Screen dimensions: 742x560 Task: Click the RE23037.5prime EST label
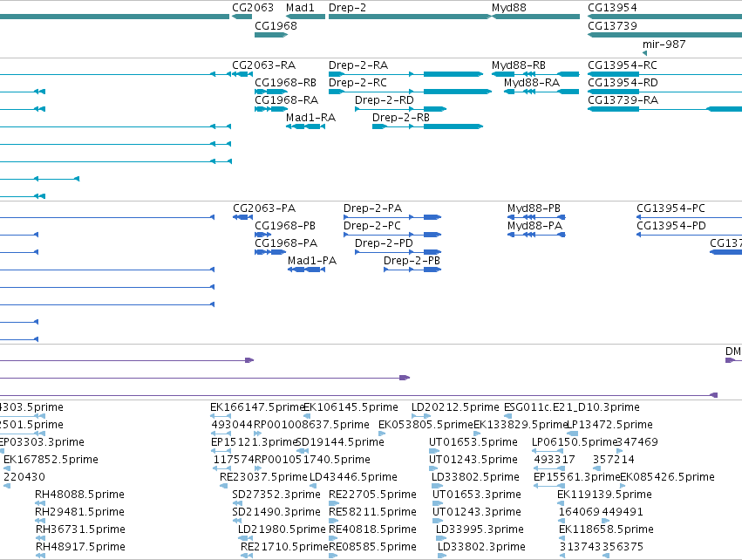[263, 478]
